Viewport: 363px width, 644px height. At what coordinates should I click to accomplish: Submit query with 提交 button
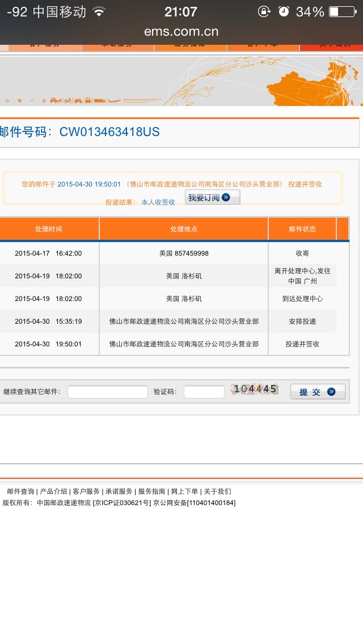pos(318,392)
